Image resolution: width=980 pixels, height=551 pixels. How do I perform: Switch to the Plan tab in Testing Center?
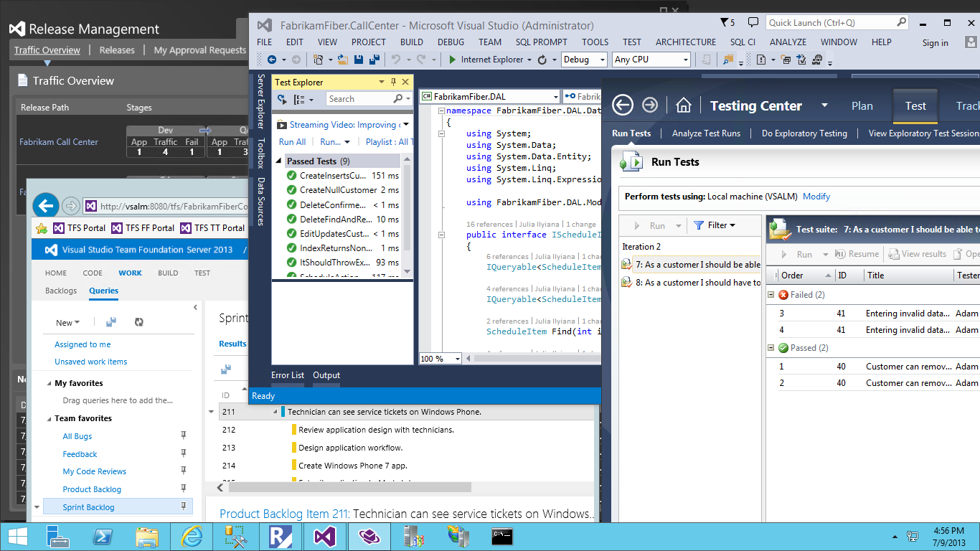(x=862, y=105)
